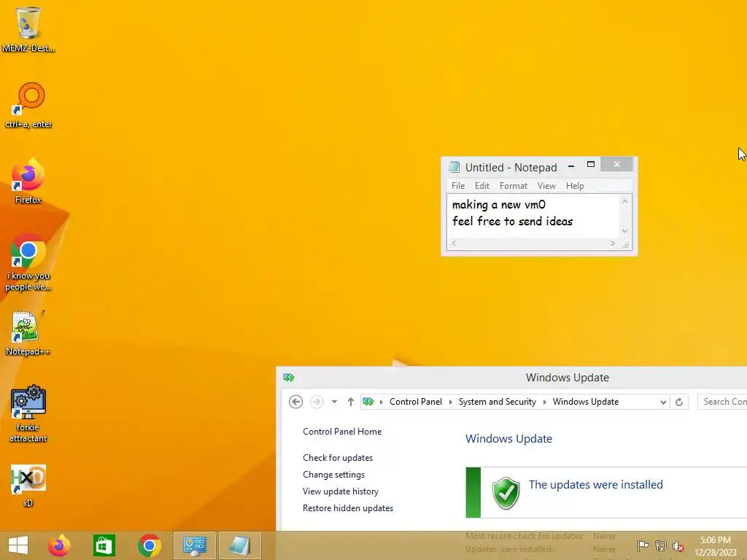
Task: Click text 'making a new vm0'
Action: [x=499, y=205]
